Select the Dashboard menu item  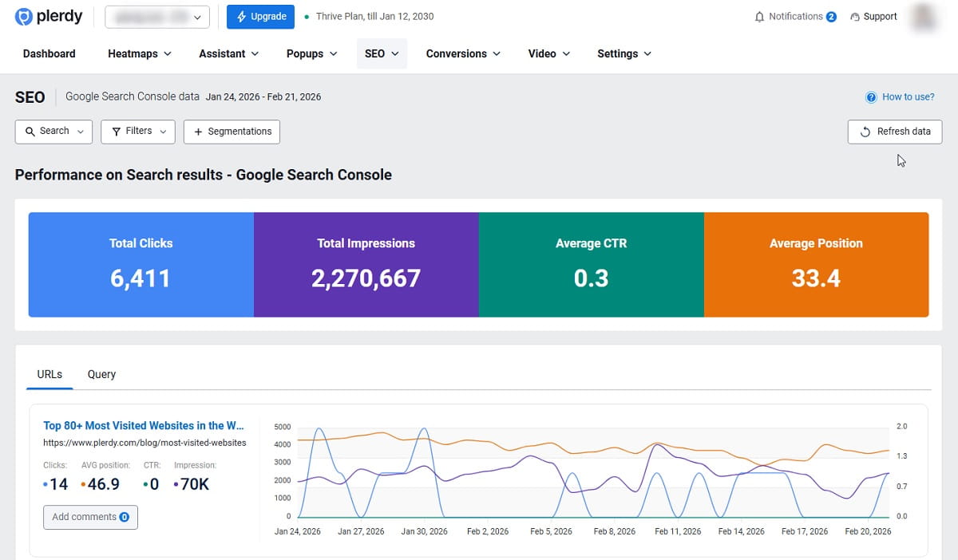click(49, 53)
